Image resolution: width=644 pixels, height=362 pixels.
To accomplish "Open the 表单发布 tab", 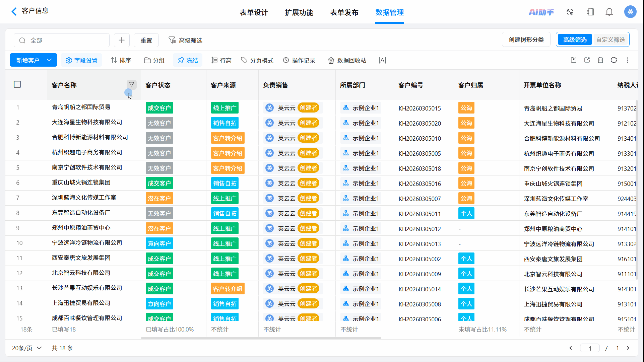I will [x=344, y=12].
